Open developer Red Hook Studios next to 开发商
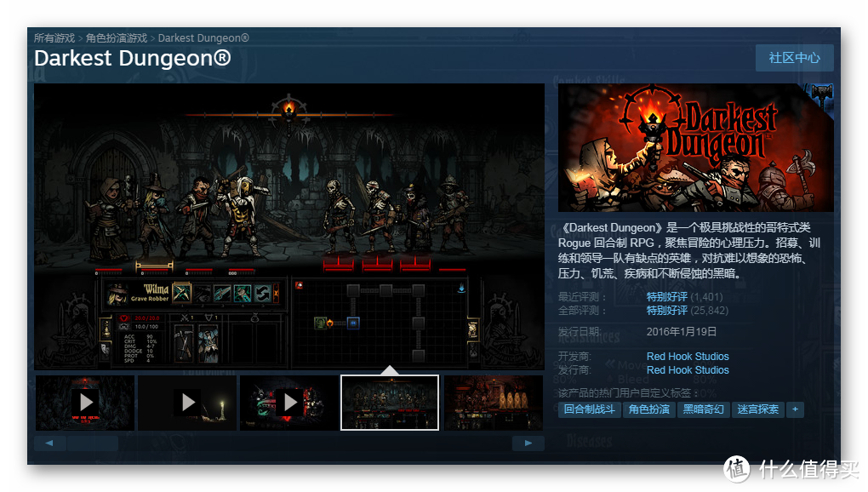868x492 pixels. click(x=688, y=357)
